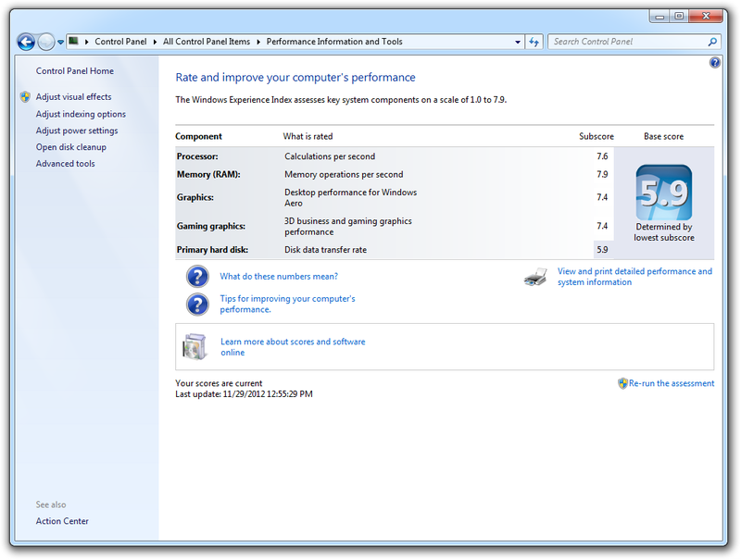This screenshot has height=560, width=741.
Task: Expand the arrow after Control Panel breadcrumb
Action: click(x=155, y=42)
